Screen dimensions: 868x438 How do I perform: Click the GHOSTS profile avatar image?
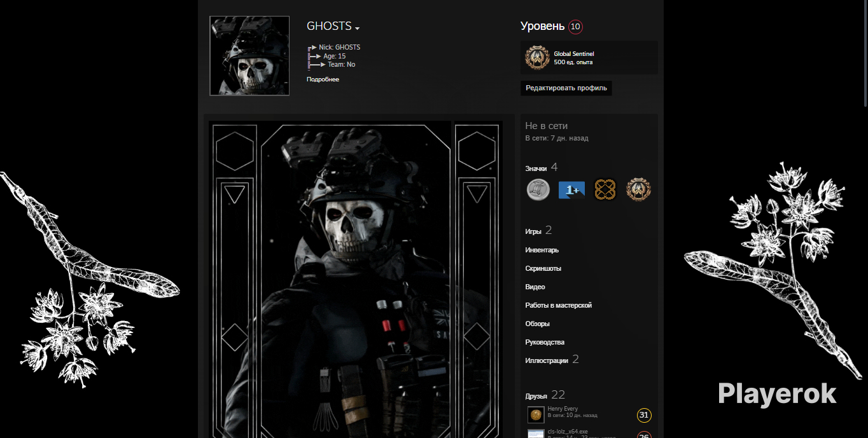pos(249,56)
